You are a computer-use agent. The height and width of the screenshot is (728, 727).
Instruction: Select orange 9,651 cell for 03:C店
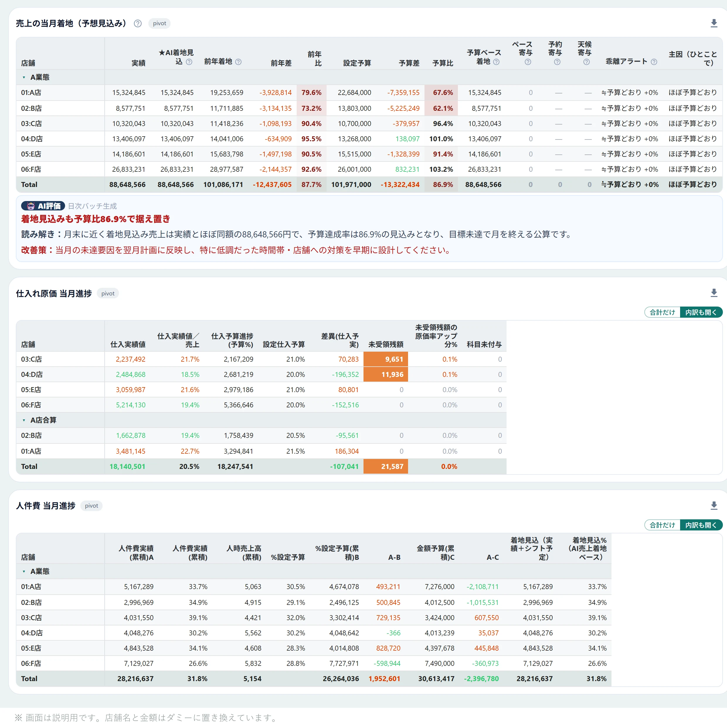click(385, 359)
